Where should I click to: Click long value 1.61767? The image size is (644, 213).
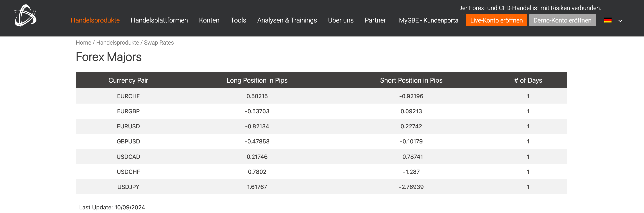click(257, 187)
